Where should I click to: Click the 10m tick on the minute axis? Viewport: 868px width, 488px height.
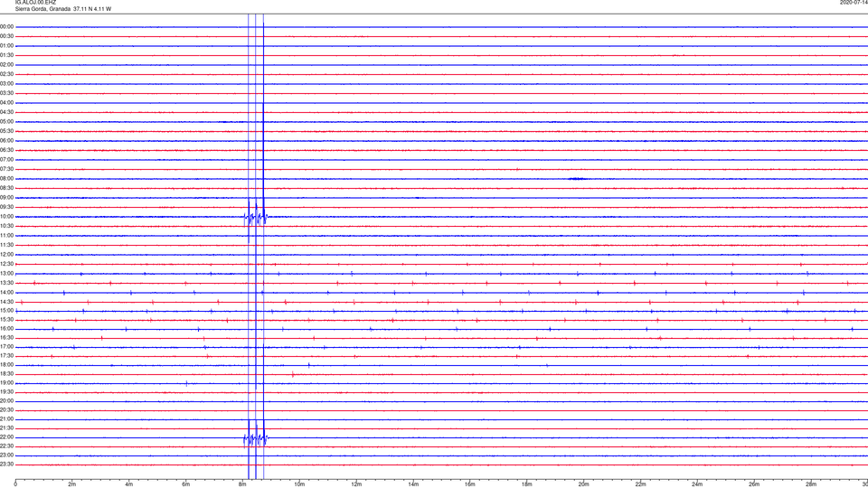(x=299, y=484)
